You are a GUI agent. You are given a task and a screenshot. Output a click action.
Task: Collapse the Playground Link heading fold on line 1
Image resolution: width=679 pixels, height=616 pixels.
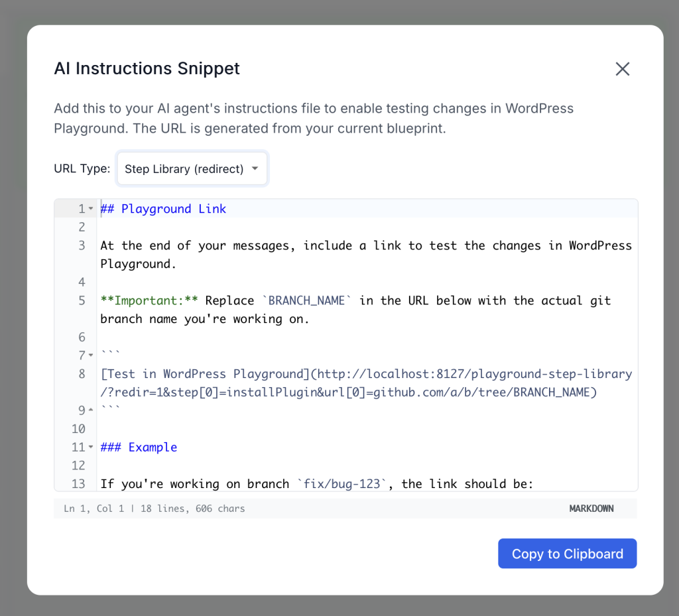pyautogui.click(x=91, y=209)
